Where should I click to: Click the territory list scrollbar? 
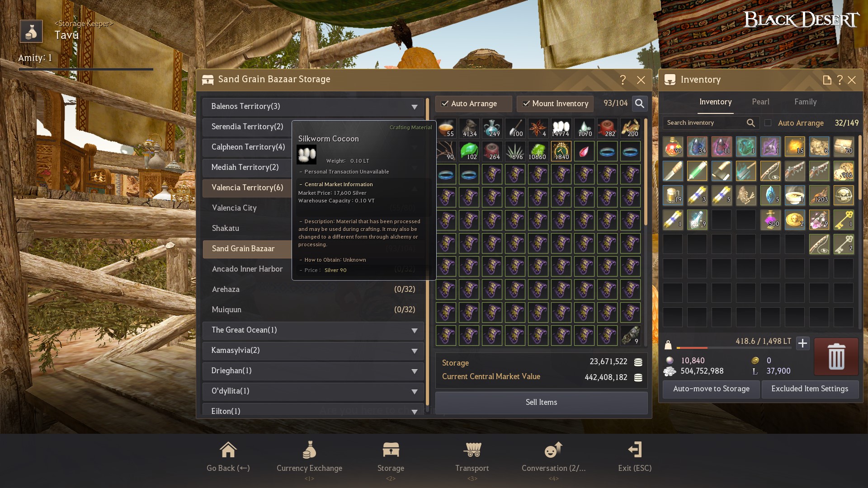point(427,252)
